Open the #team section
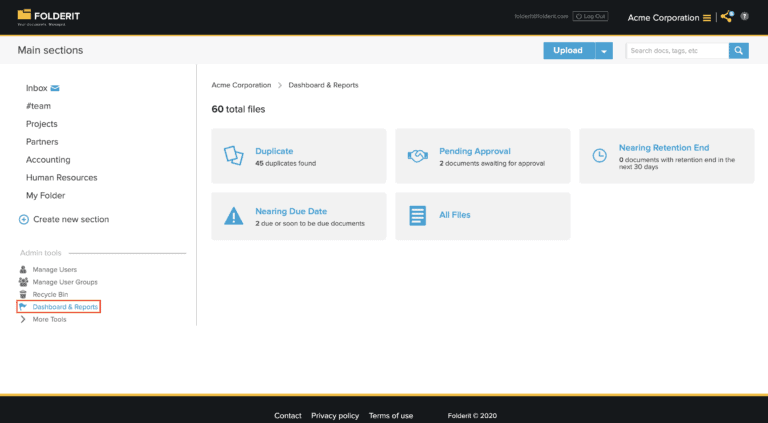Image resolution: width=768 pixels, height=423 pixels. coord(38,106)
